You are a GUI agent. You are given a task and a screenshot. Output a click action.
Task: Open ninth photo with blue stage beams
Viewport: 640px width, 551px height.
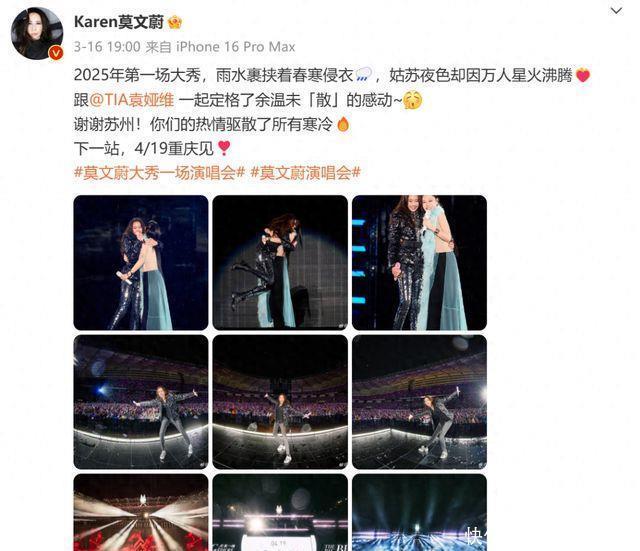tap(419, 513)
